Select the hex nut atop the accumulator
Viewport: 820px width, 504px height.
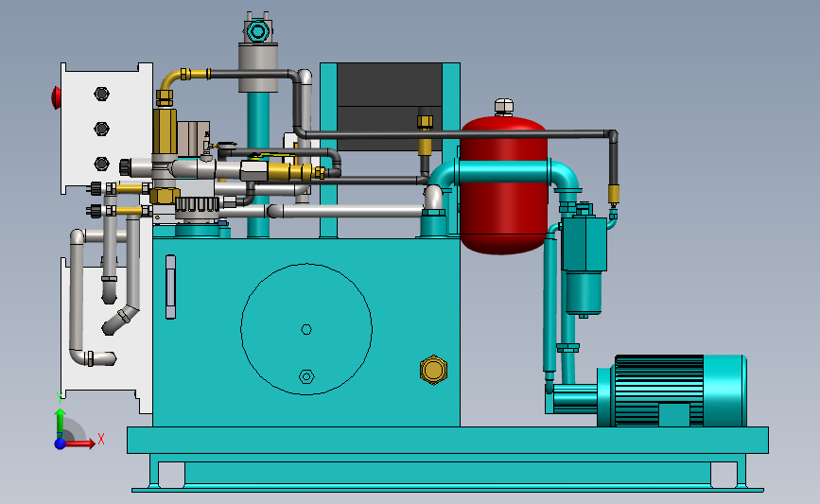point(503,107)
